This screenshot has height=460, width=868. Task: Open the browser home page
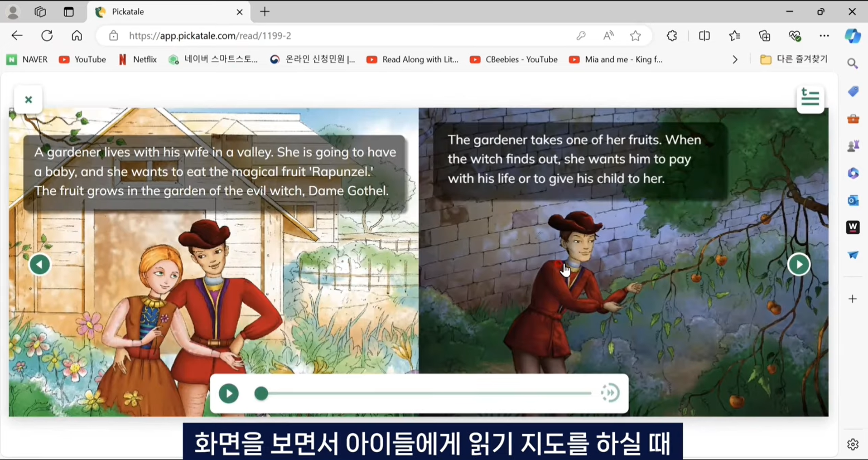pos(77,36)
